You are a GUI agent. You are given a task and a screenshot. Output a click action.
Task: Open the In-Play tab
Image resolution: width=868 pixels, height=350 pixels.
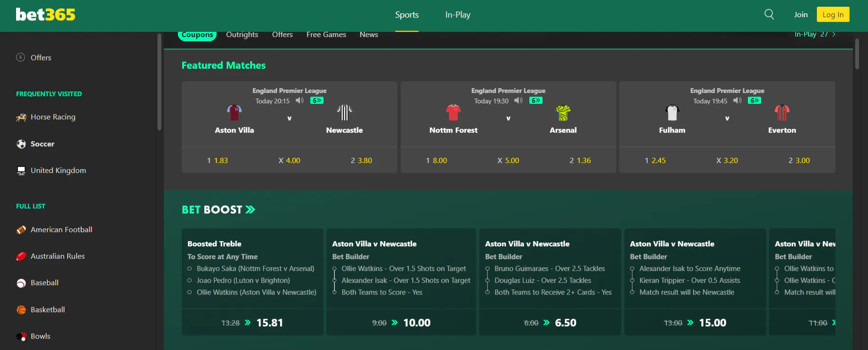458,15
